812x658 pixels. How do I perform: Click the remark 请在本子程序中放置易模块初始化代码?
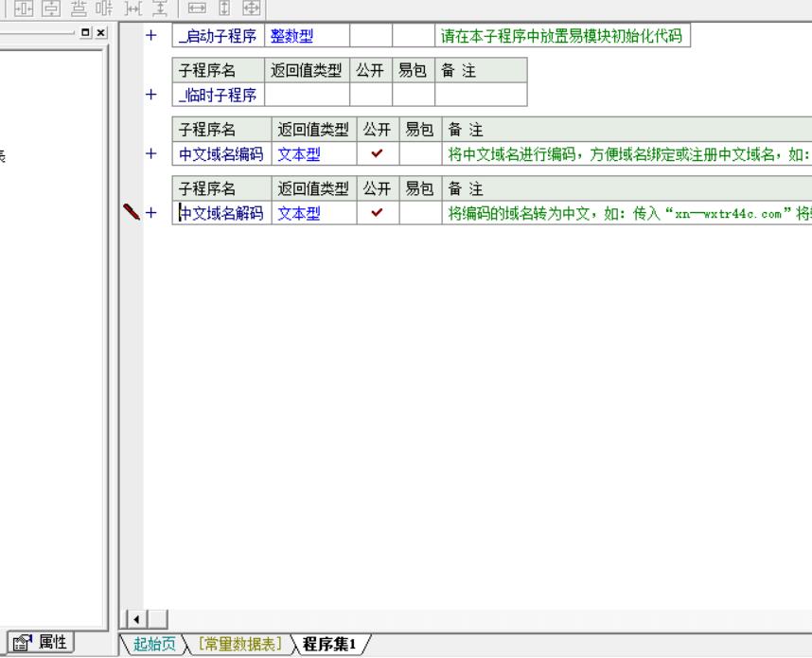click(x=562, y=35)
